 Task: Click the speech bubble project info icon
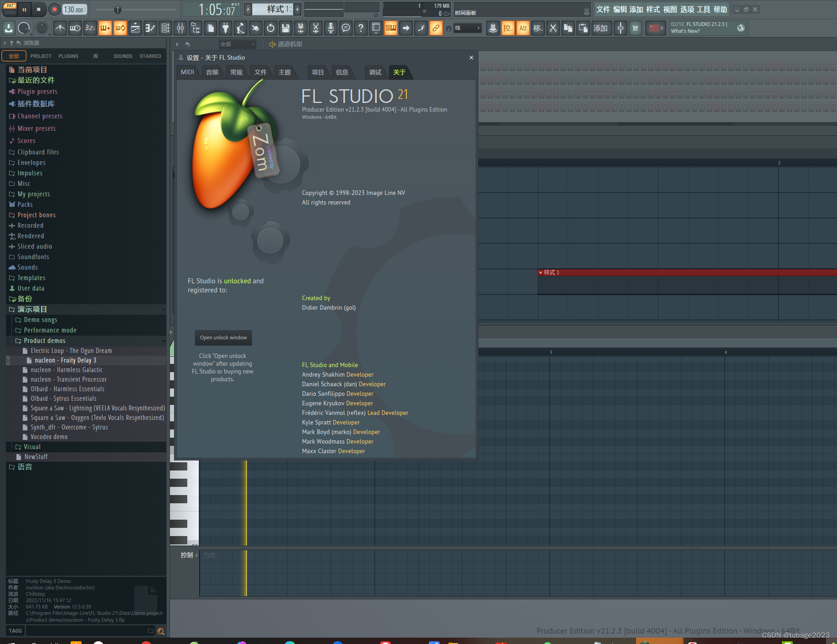point(346,28)
